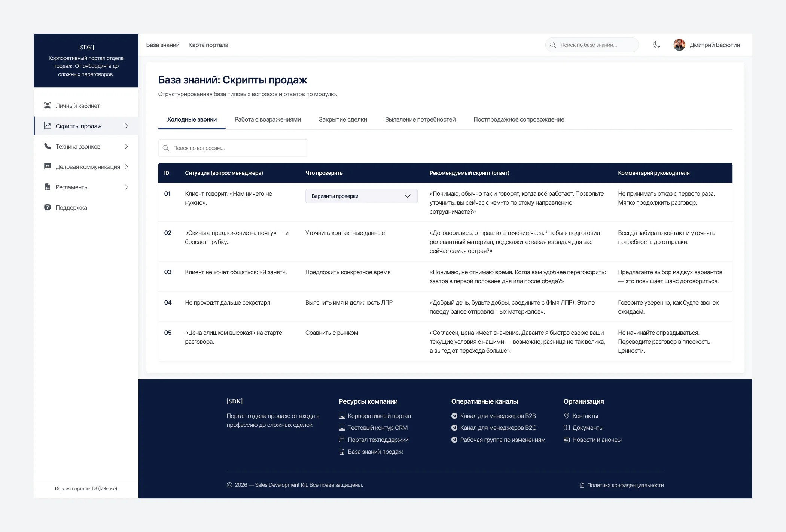Click Портал техподдержки chat icon in footer
The image size is (786, 532).
(342, 440)
